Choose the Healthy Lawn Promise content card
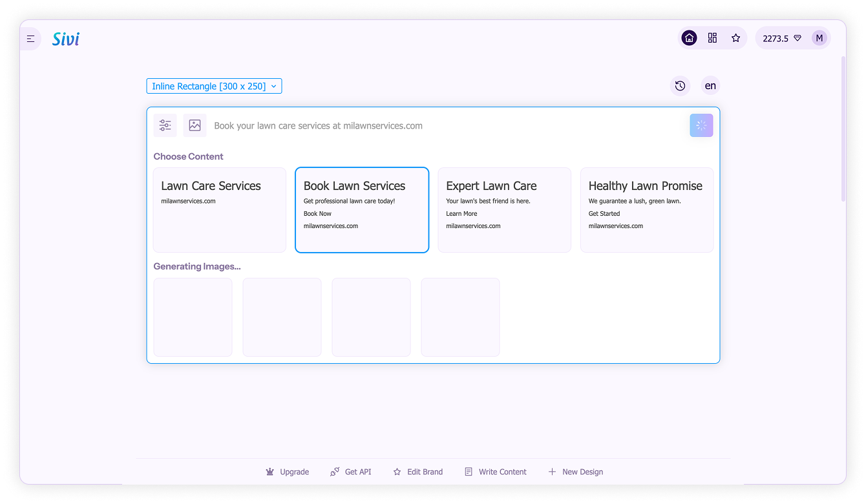The height and width of the screenshot is (504, 866). tap(647, 210)
